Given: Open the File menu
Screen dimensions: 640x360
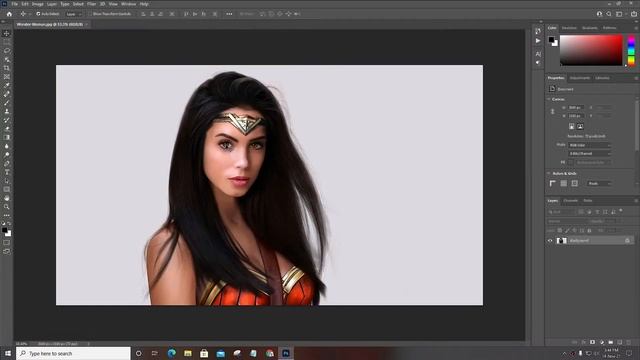Looking at the screenshot, I should pos(15,4).
